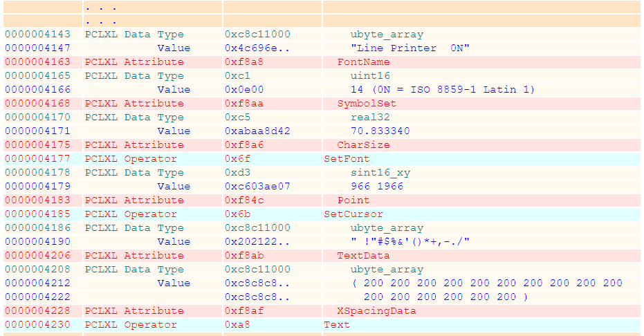This screenshot has width=644, height=336.
Task: Select the real32 data type entry
Action: (x=370, y=117)
